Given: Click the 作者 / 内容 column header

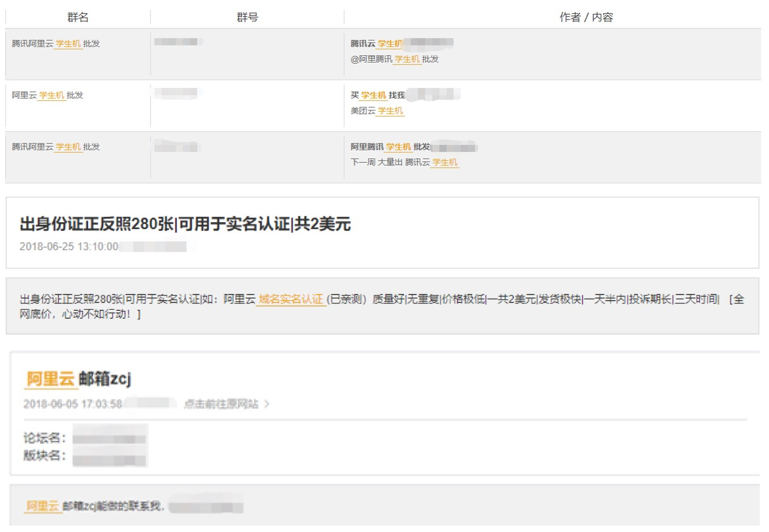Looking at the screenshot, I should pyautogui.click(x=586, y=18).
